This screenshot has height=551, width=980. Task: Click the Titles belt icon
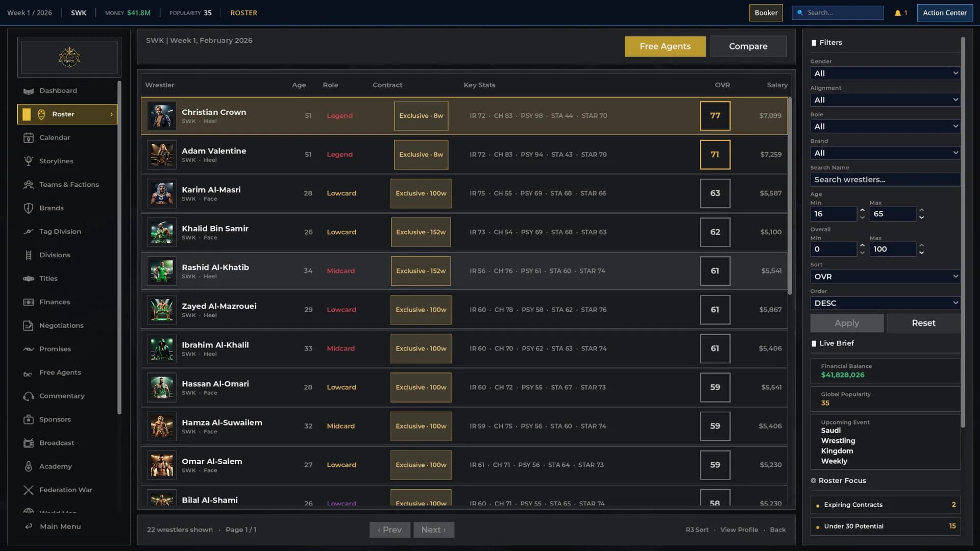click(29, 279)
